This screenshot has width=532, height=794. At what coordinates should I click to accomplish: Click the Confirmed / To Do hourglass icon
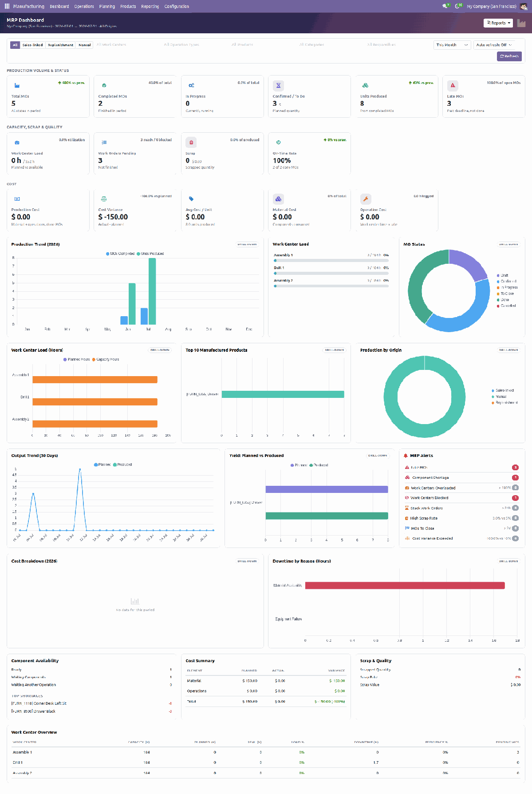278,85
